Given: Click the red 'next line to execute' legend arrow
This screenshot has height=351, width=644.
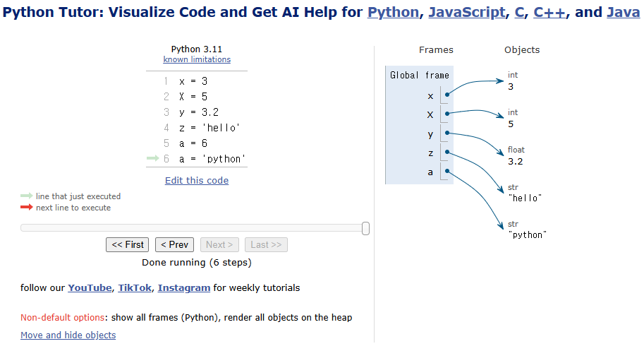Looking at the screenshot, I should (x=27, y=207).
